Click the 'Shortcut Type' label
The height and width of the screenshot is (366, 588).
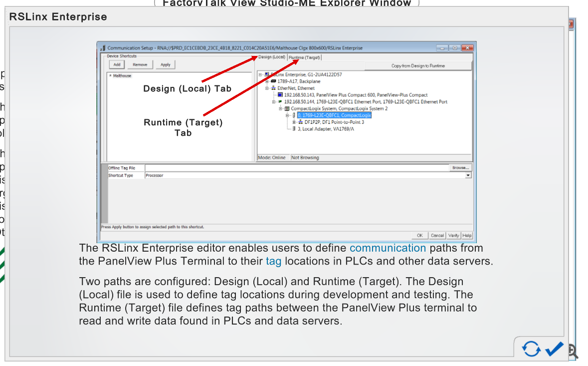[121, 175]
